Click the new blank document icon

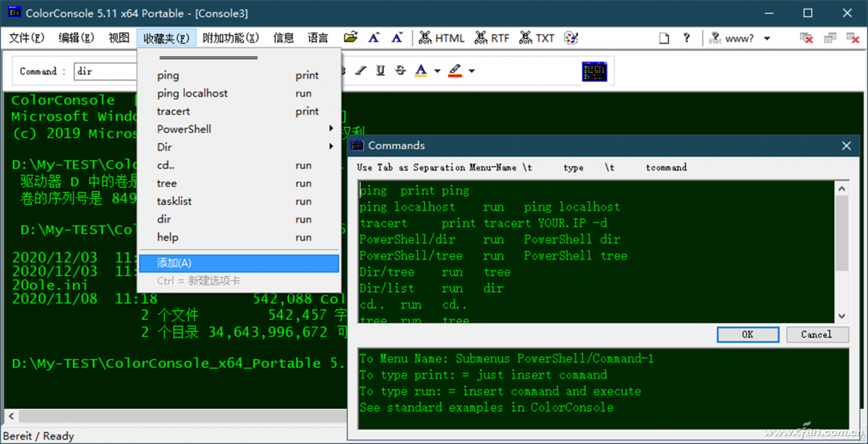tap(663, 38)
